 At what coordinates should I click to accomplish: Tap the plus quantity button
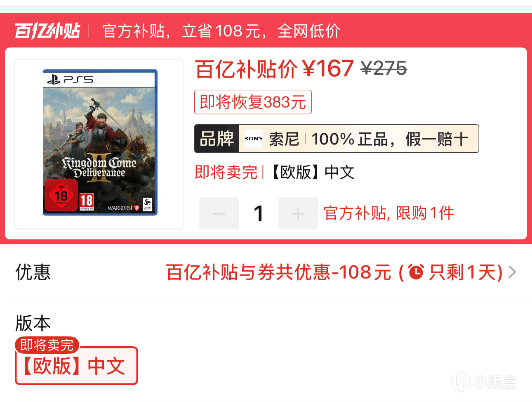(298, 213)
